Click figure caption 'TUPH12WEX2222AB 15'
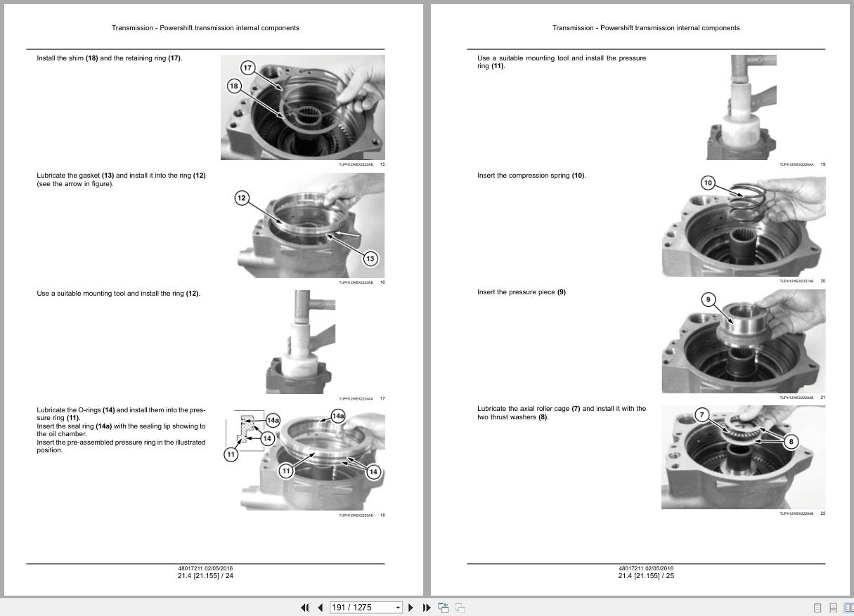 (x=362, y=164)
